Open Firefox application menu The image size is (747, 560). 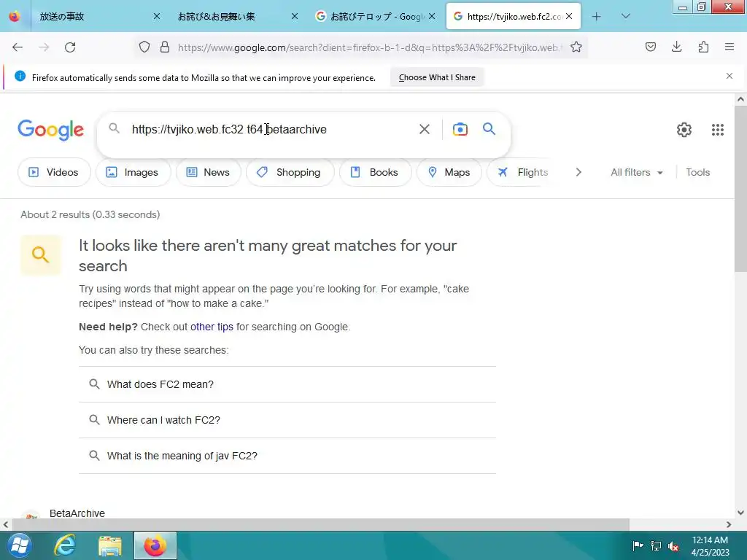pyautogui.click(x=729, y=47)
